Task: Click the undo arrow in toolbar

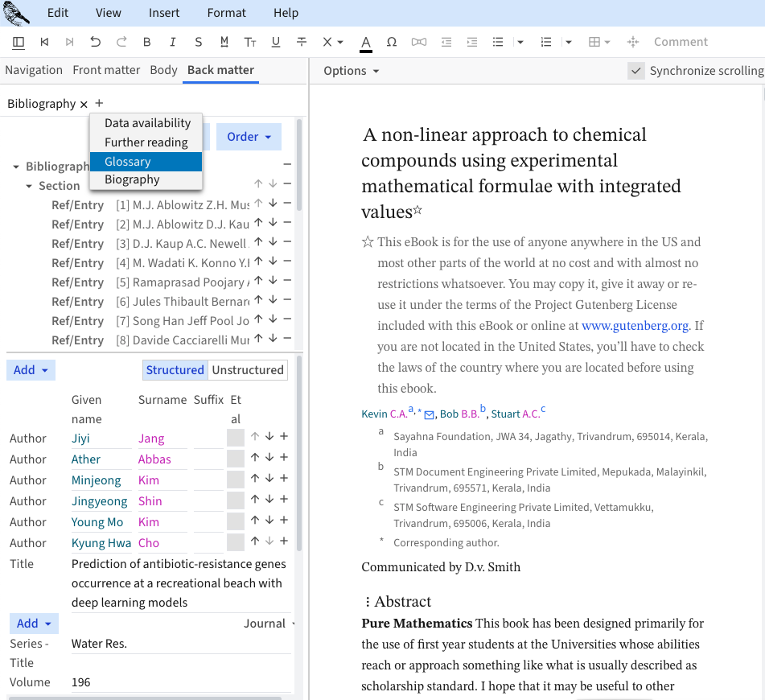Action: [x=96, y=42]
